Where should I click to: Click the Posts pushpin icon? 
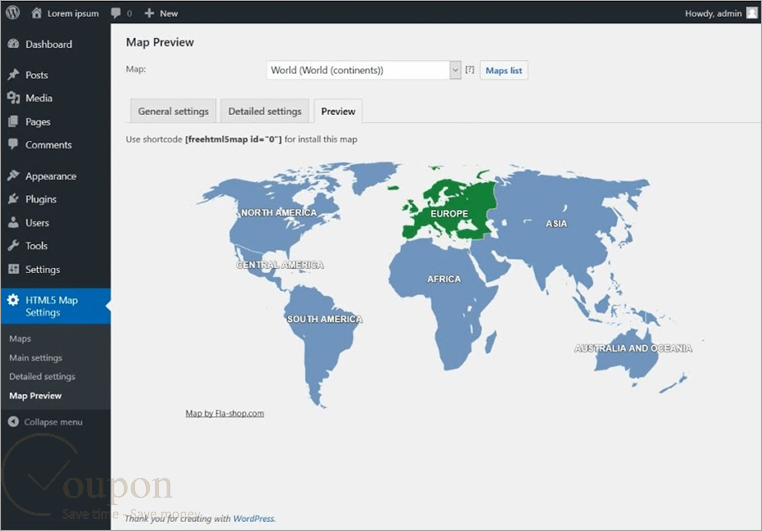pyautogui.click(x=14, y=74)
